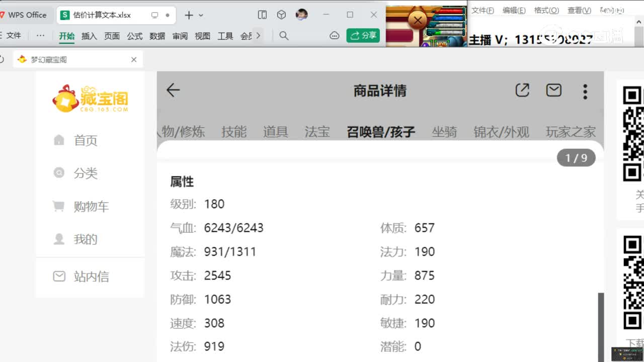Select the 视图 ribbon tab
This screenshot has width=644, height=362.
click(x=202, y=36)
